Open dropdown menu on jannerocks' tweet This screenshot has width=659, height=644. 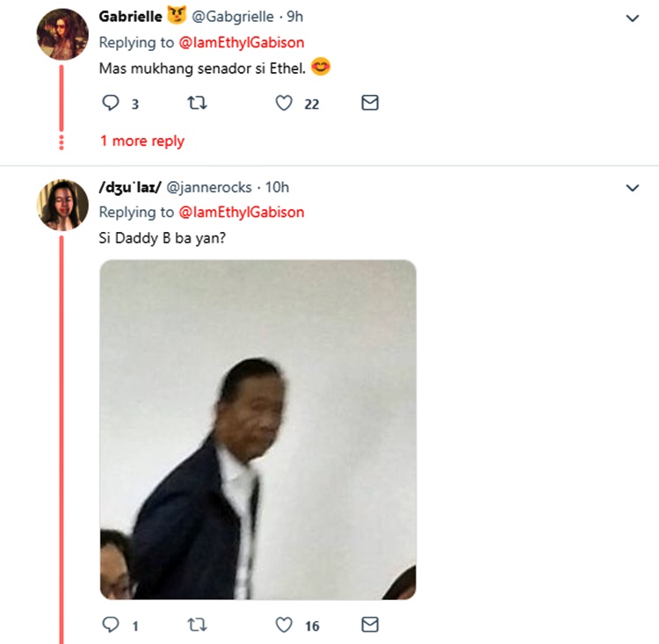tap(632, 187)
